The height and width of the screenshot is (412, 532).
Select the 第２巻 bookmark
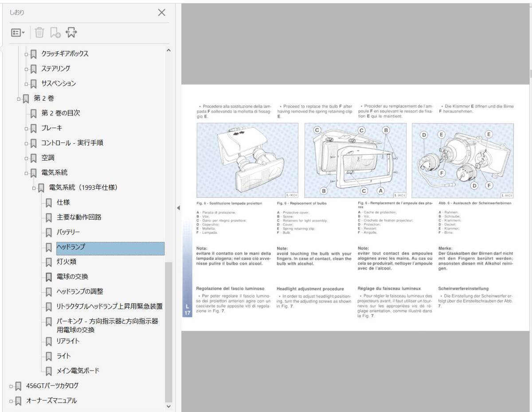point(43,98)
